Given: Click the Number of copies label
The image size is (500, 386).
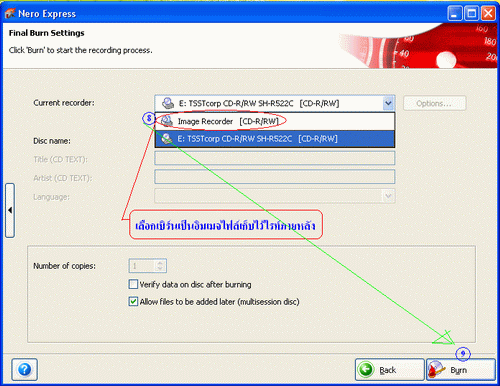Looking at the screenshot, I should click(x=64, y=266).
